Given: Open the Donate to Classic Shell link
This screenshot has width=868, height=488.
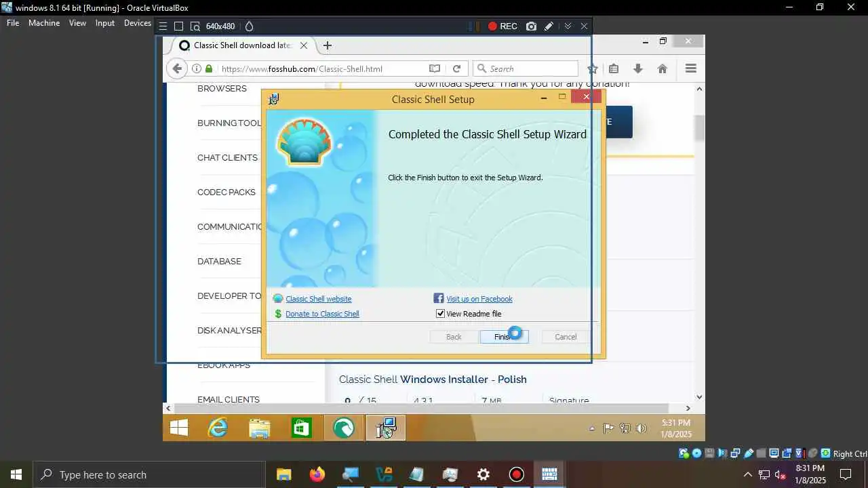Looking at the screenshot, I should [x=322, y=314].
